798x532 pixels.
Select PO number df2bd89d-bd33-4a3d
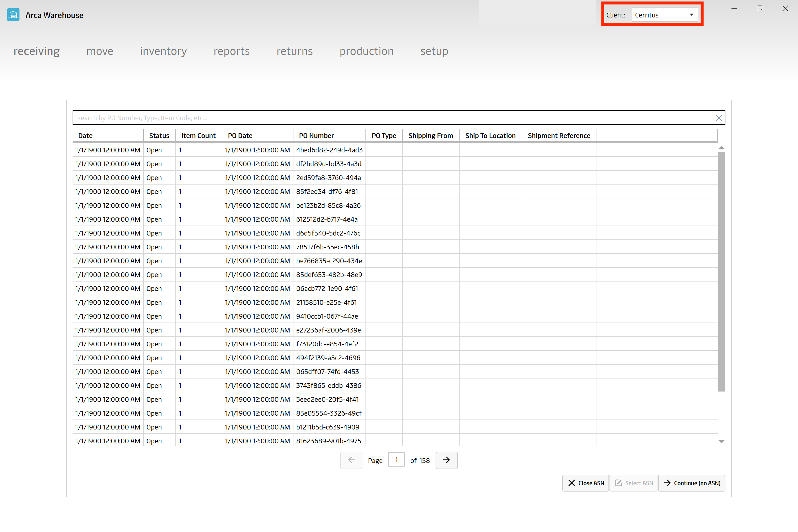(328, 163)
